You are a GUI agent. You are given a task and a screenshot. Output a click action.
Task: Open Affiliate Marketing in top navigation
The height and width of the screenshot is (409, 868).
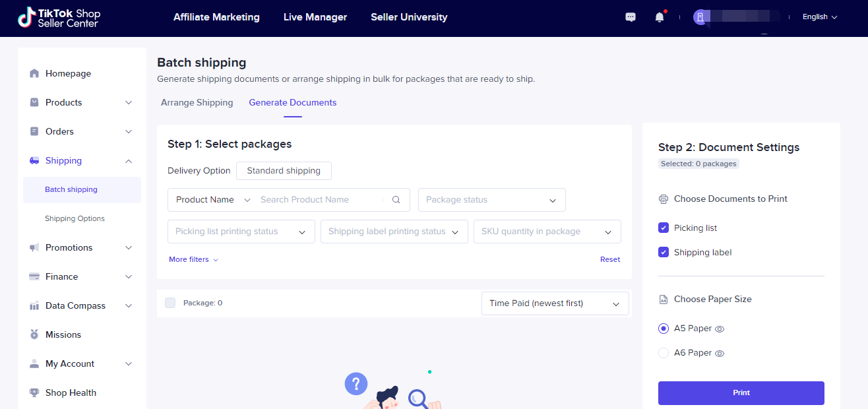coord(216,17)
